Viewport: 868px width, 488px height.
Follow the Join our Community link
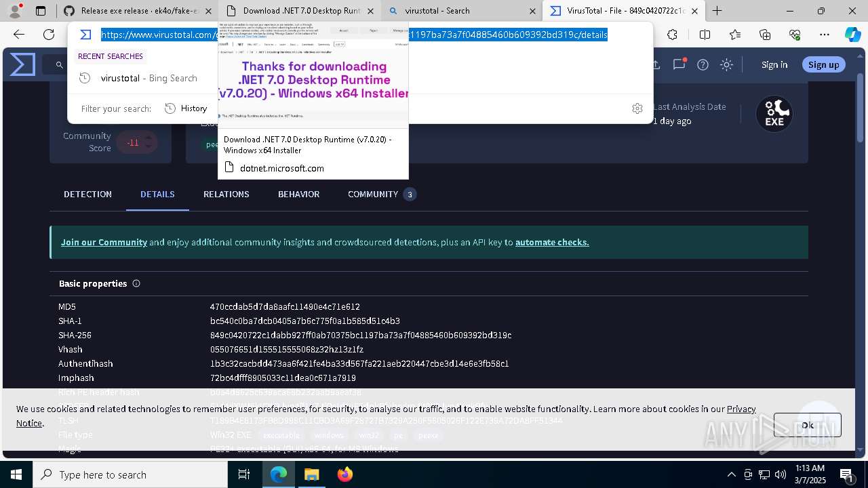[x=104, y=242]
